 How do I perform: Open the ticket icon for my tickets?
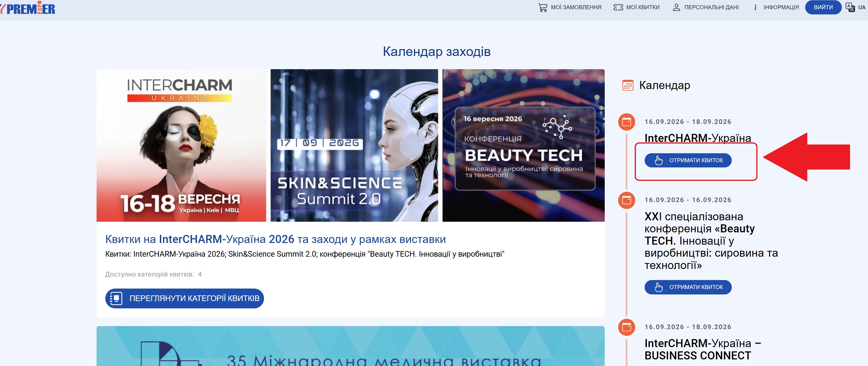[618, 7]
